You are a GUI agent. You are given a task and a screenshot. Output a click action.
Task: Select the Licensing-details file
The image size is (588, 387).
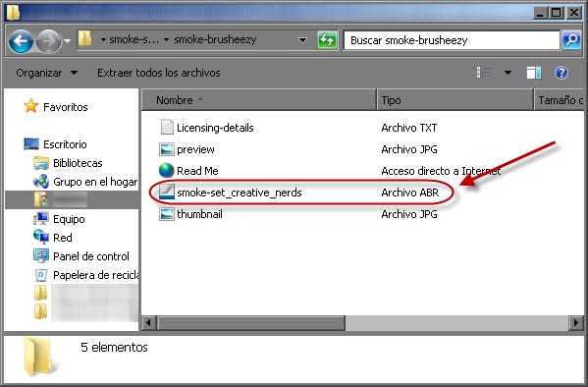pyautogui.click(x=215, y=128)
